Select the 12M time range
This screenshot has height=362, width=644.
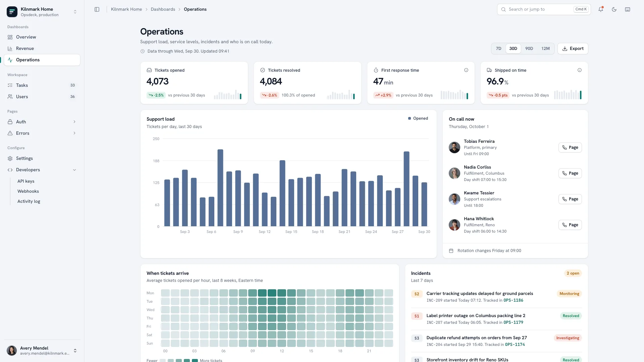tap(545, 49)
